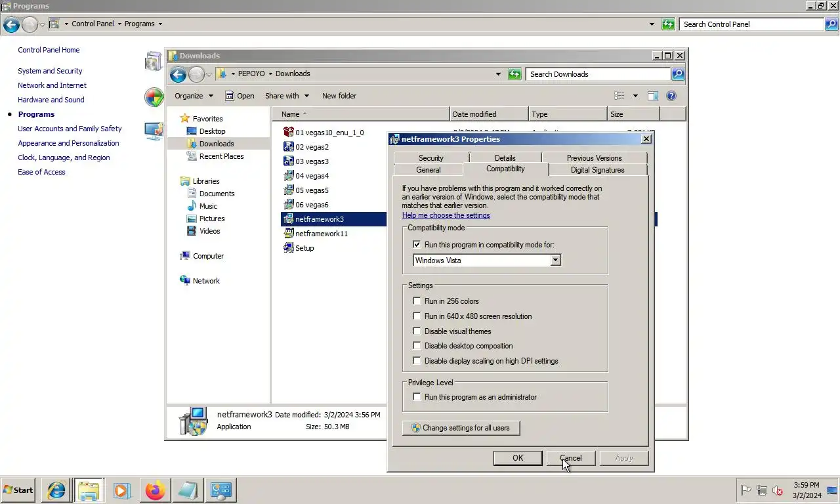
Task: Switch to the Security tab
Action: (430, 158)
